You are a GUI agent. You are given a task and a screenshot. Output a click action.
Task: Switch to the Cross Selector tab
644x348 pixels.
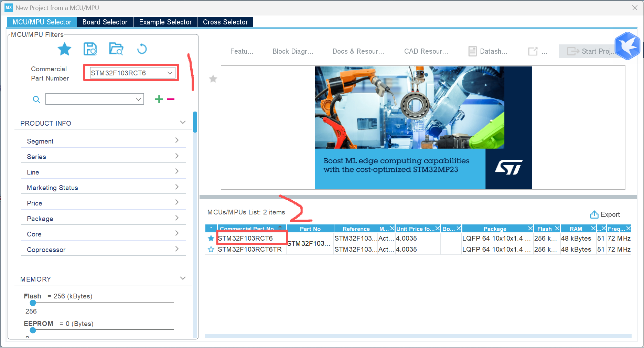[x=225, y=22]
